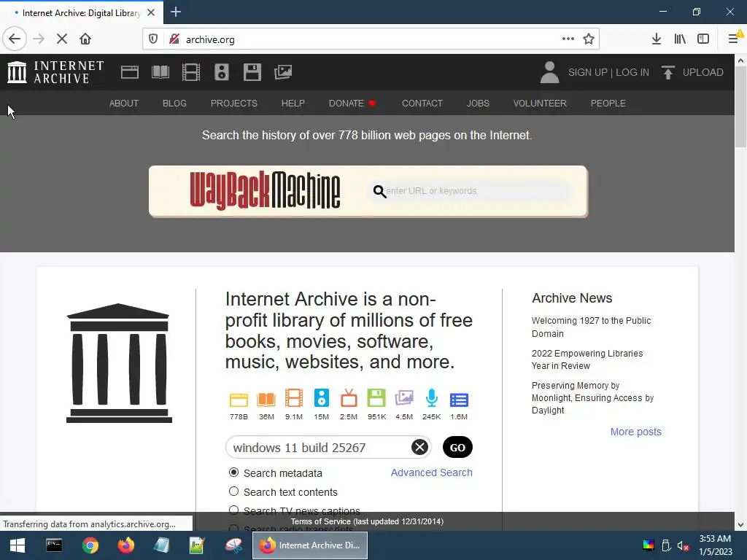
Task: Open the Audio speaker icon in top bar
Action: (x=222, y=72)
